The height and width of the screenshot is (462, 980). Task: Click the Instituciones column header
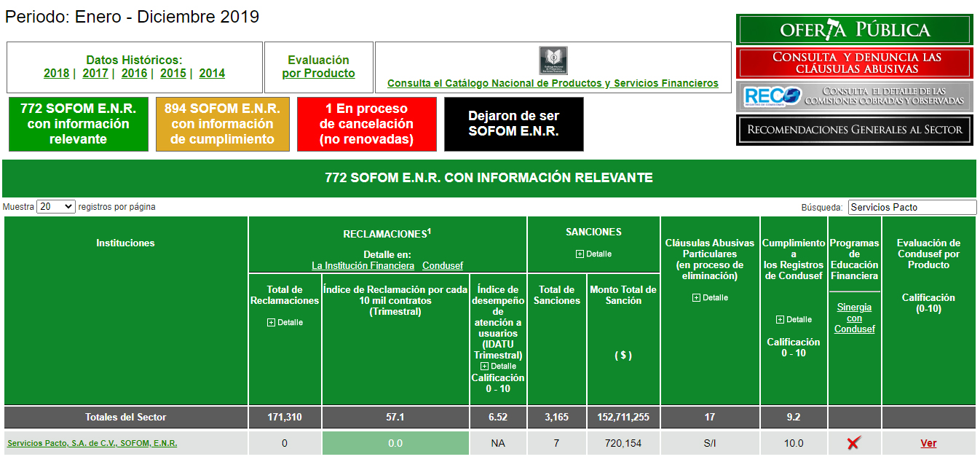125,243
